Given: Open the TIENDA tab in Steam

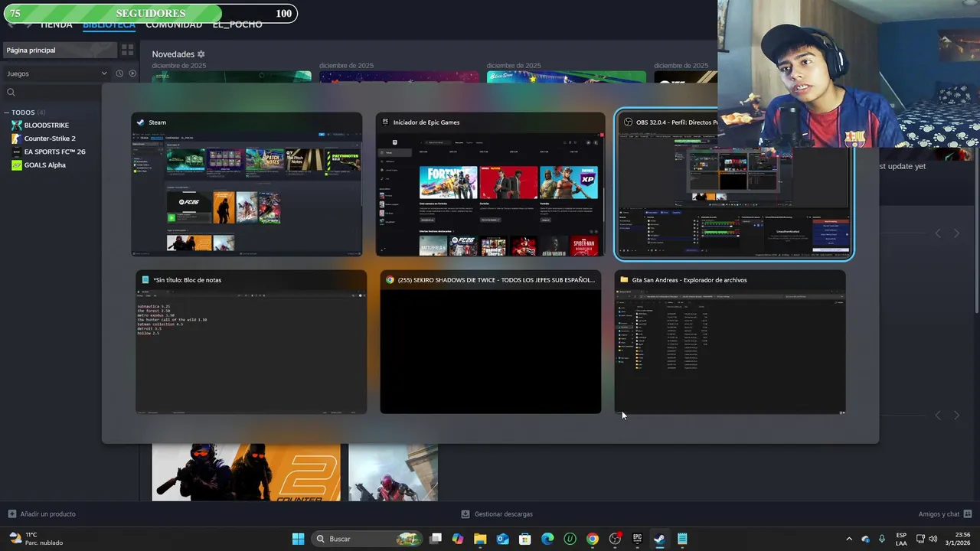Looking at the screenshot, I should pos(56,24).
